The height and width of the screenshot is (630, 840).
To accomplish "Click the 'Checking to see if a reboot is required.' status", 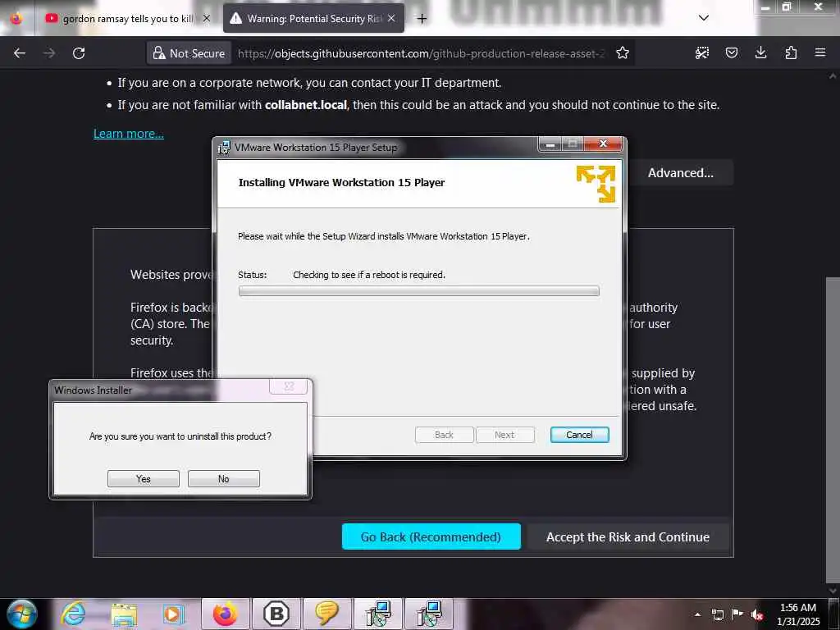I will 369,275.
